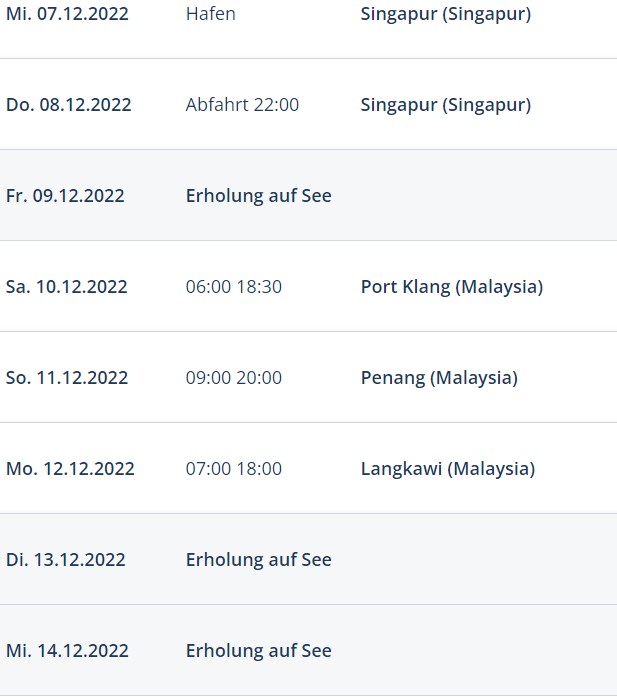Viewport: 617px width, 697px height.
Task: Click Abfahrt 22:00 departure time
Action: pyautogui.click(x=242, y=105)
